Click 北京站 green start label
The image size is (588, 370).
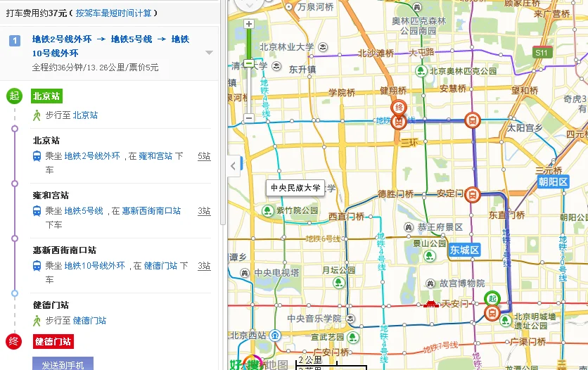point(46,96)
